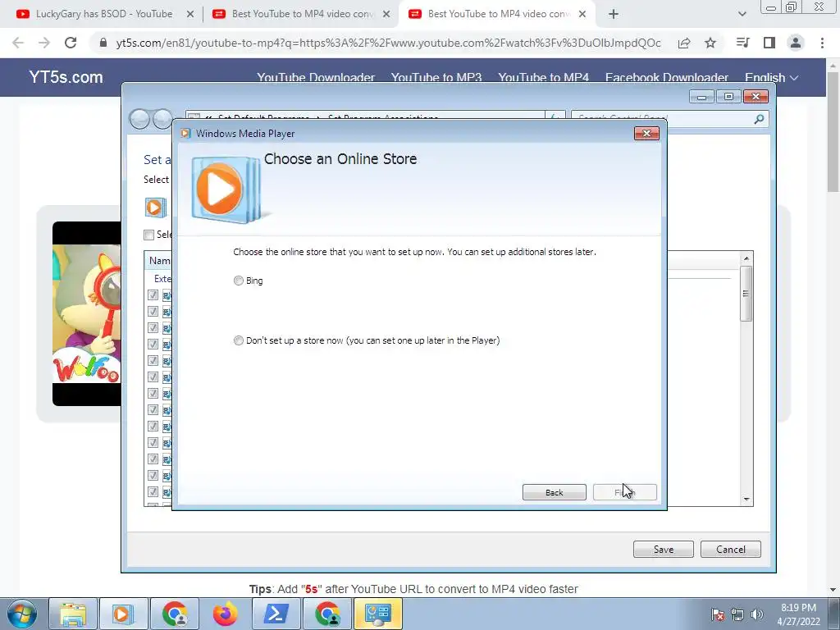Open the YouTube to MP4 nav link
This screenshot has width=840, height=630.
(543, 78)
